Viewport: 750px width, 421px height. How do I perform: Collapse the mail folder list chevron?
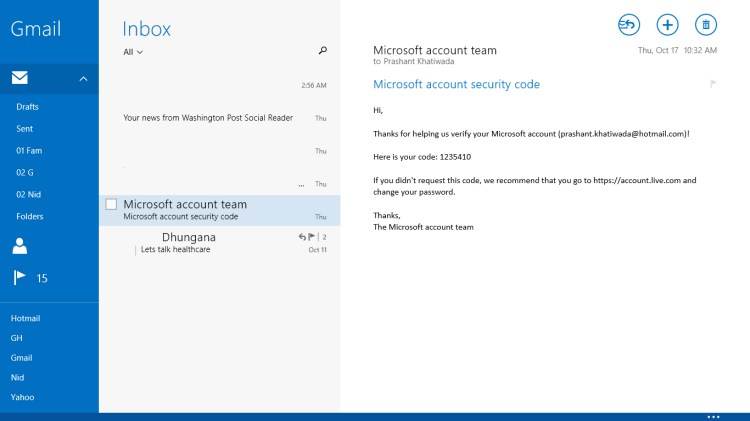coord(83,79)
